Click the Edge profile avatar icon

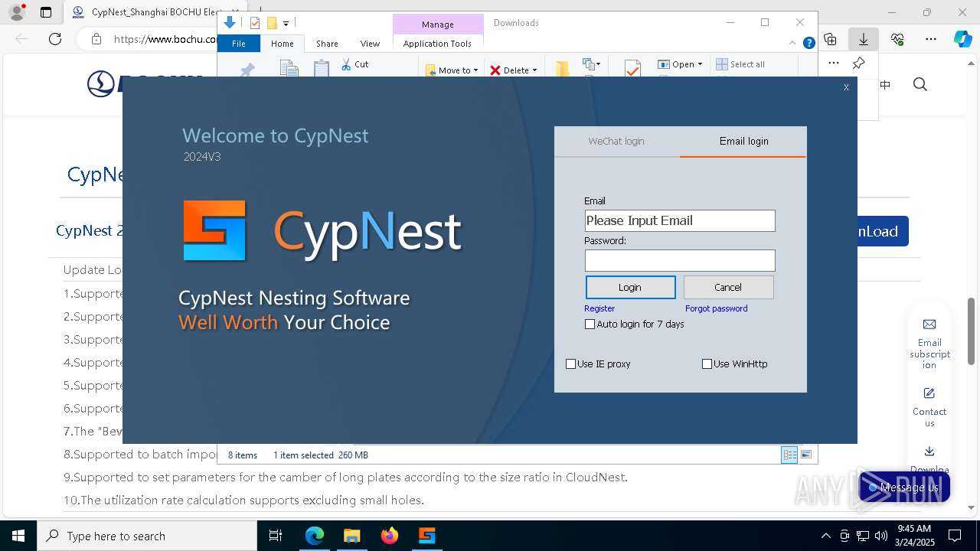click(17, 12)
